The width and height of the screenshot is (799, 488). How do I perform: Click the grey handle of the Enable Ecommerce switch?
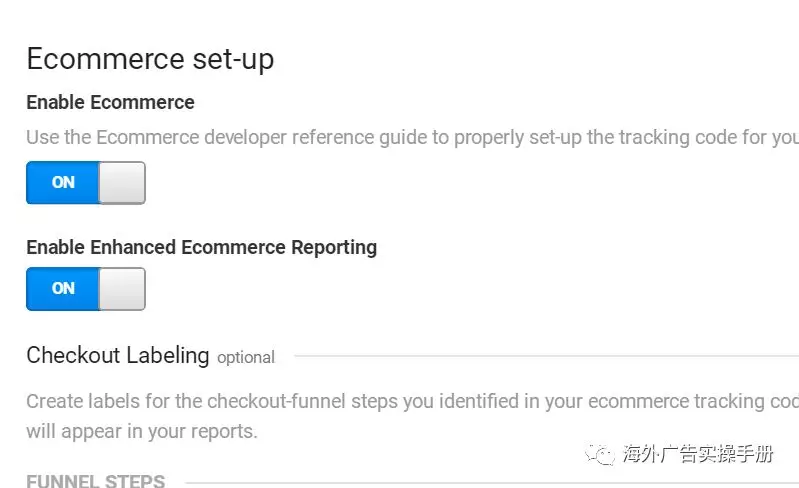tap(122, 183)
